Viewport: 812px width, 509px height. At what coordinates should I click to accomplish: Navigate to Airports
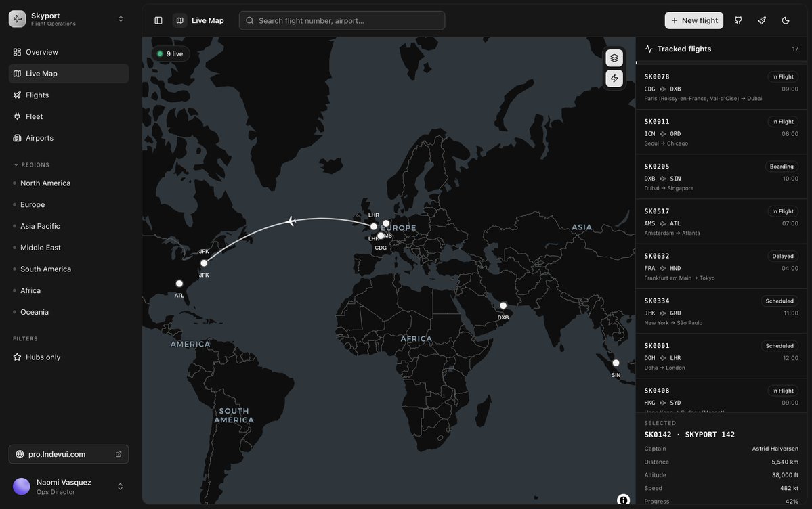[68, 138]
